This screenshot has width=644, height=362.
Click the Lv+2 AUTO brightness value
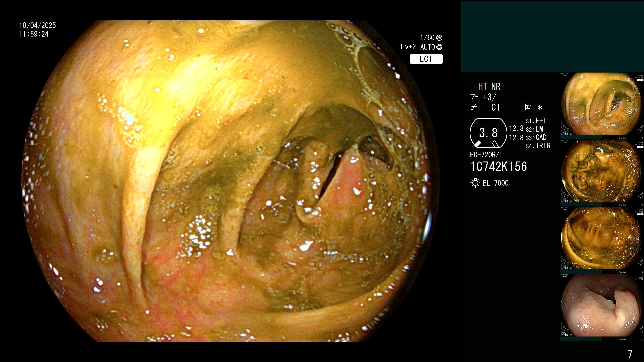(x=418, y=47)
